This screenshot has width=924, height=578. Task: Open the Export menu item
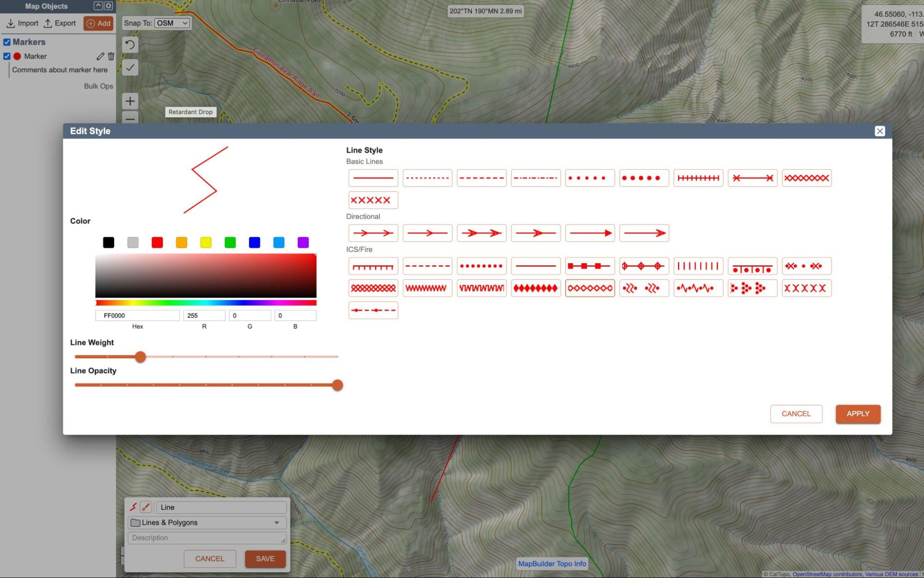[x=60, y=23]
